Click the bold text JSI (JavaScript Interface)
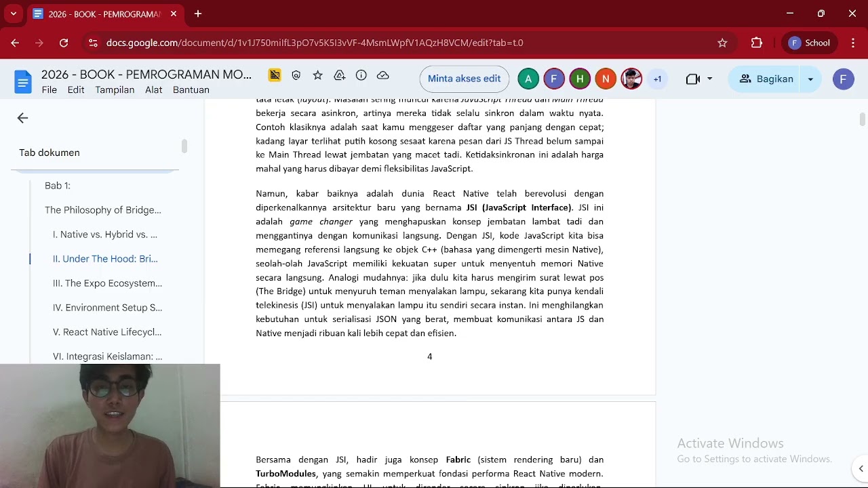Viewport: 868px width, 488px height. (x=519, y=207)
